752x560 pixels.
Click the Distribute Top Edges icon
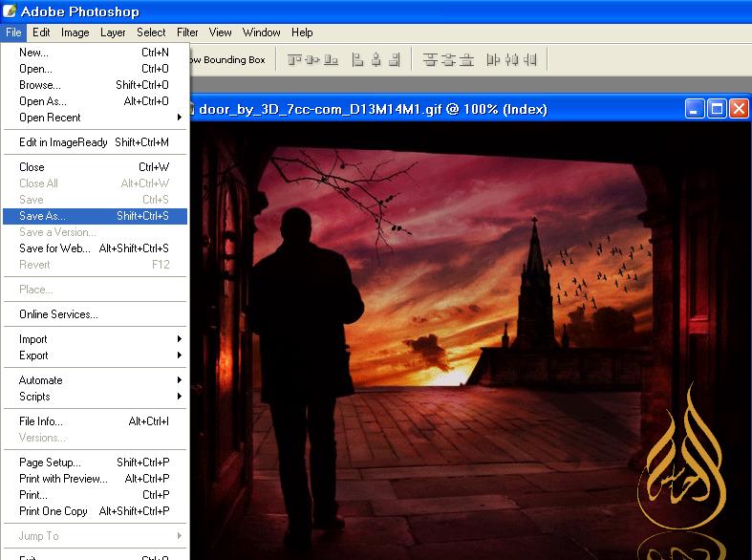click(x=430, y=60)
